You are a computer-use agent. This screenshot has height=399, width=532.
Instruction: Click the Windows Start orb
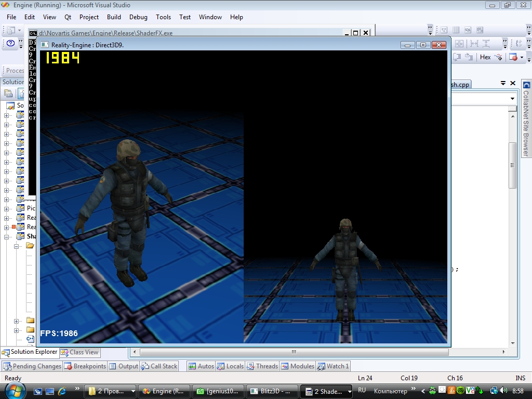[14, 390]
